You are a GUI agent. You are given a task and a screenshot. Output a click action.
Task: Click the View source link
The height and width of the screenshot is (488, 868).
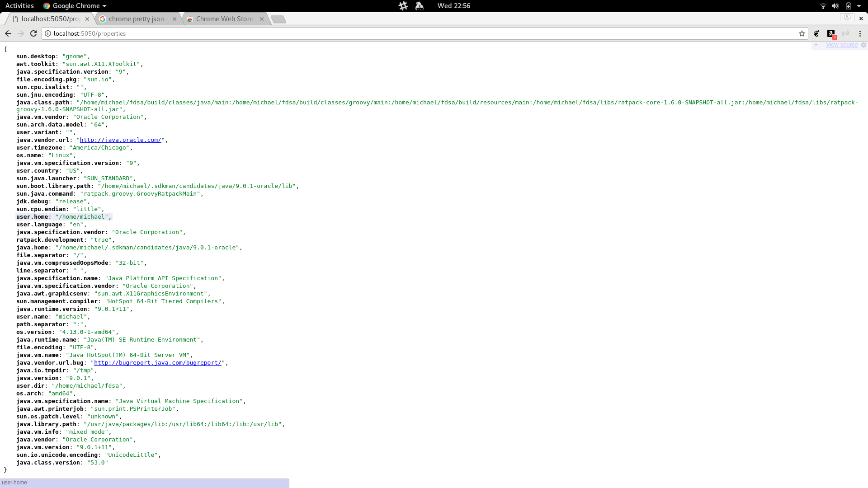(x=842, y=45)
